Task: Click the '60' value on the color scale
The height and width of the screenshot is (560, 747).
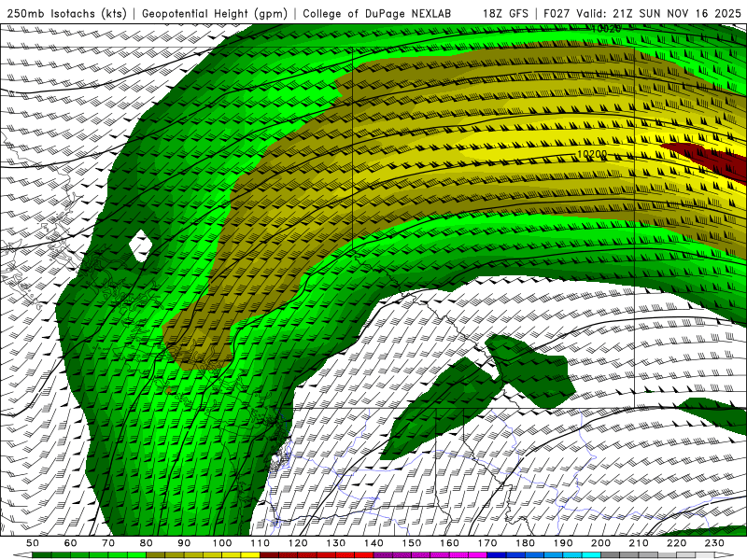Action: [70, 543]
